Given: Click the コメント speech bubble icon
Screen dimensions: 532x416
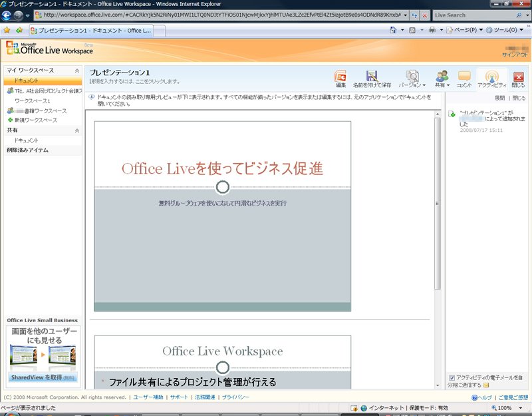Looking at the screenshot, I should coord(464,76).
